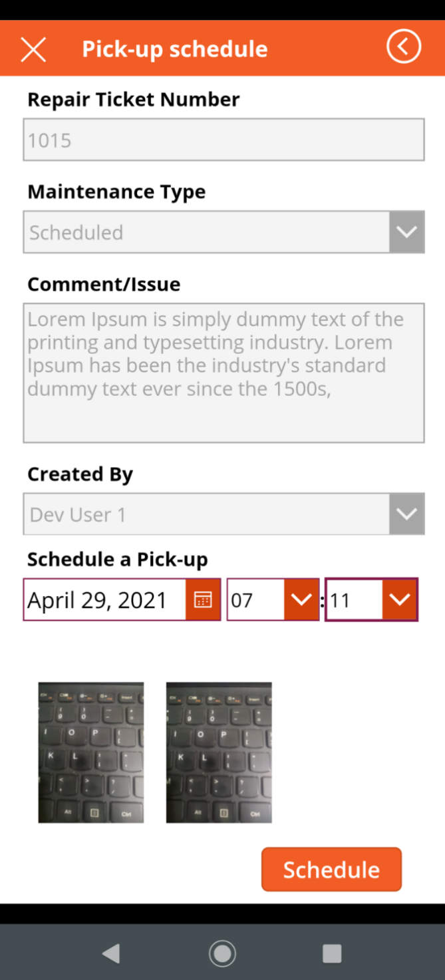This screenshot has height=980, width=445.
Task: Expand the Created By dropdown arrow
Action: (x=406, y=514)
